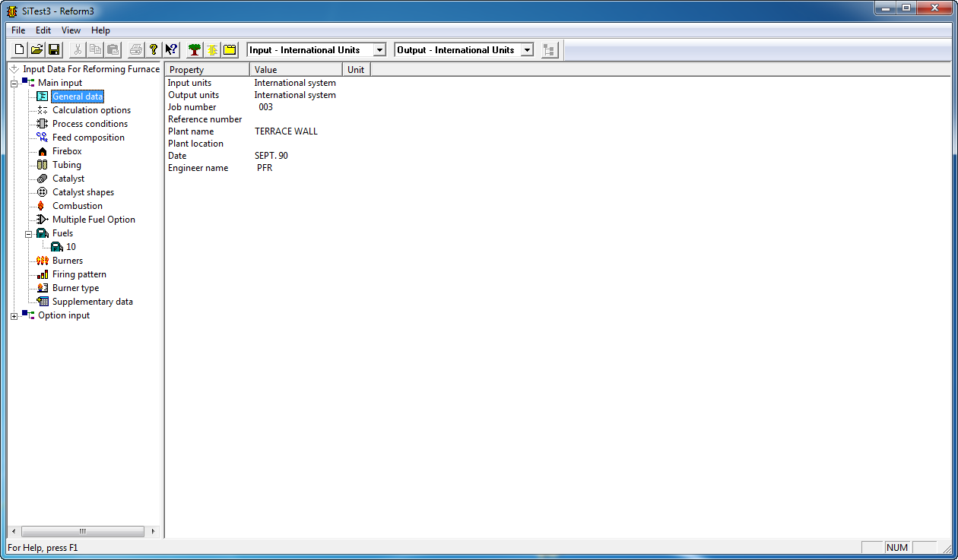Click the Engineer name value PFR

coord(265,168)
